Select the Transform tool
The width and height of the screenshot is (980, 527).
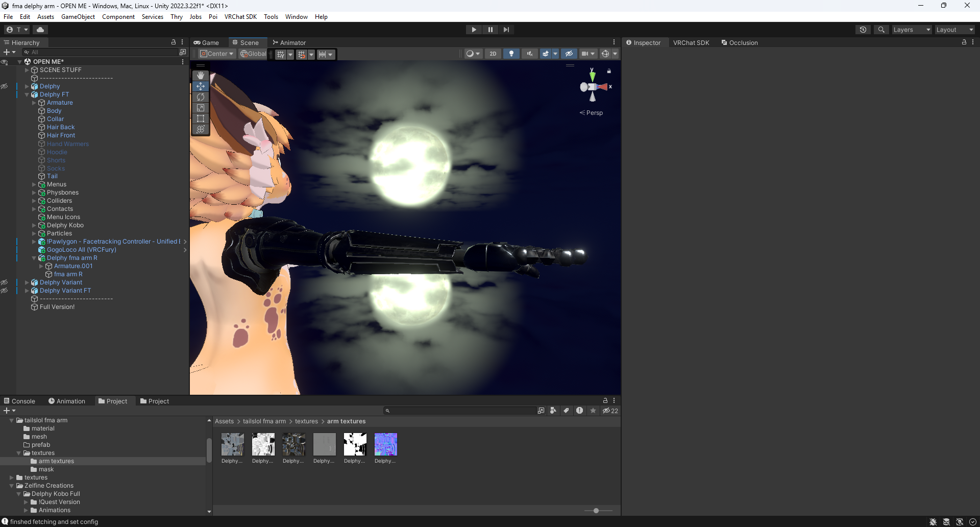(201, 129)
